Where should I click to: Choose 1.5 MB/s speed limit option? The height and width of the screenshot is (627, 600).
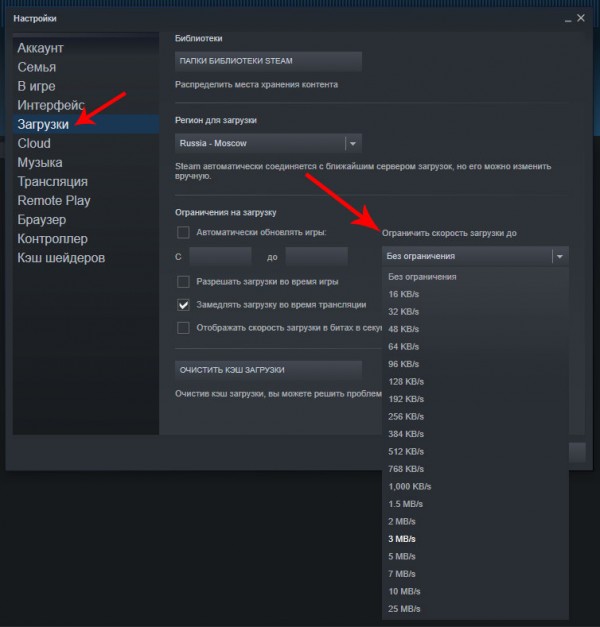475,504
